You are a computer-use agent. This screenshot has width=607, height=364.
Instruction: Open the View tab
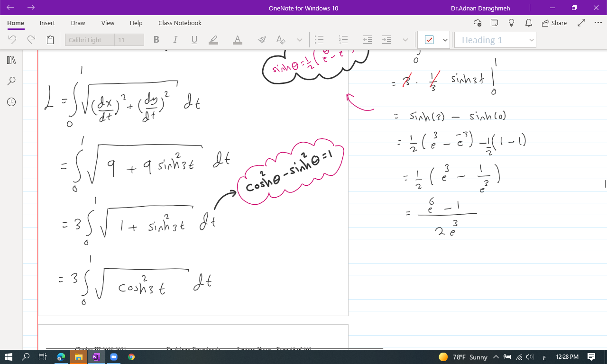[108, 23]
